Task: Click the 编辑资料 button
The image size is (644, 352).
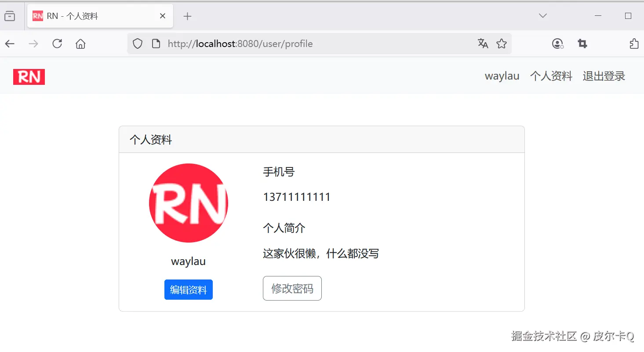Action: point(188,289)
